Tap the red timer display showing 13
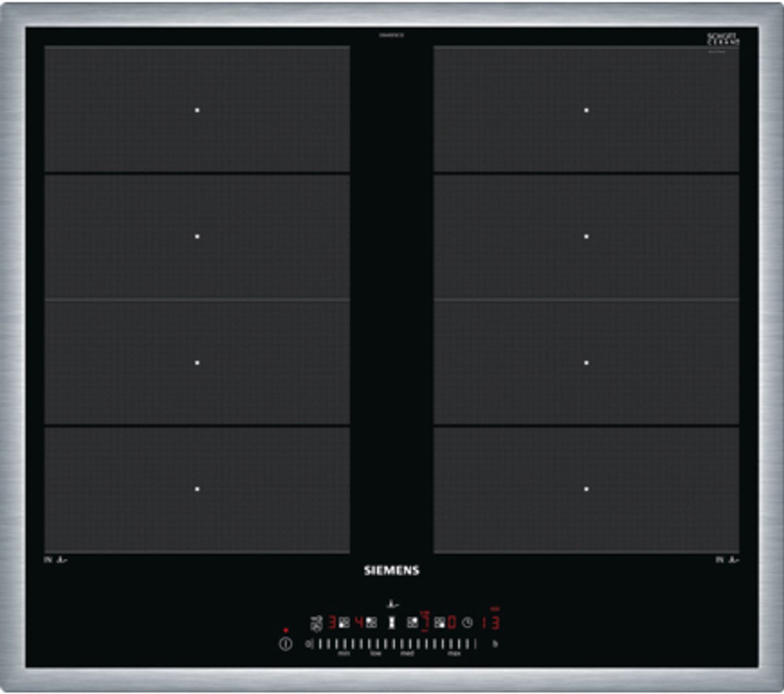784x694 pixels. click(491, 623)
